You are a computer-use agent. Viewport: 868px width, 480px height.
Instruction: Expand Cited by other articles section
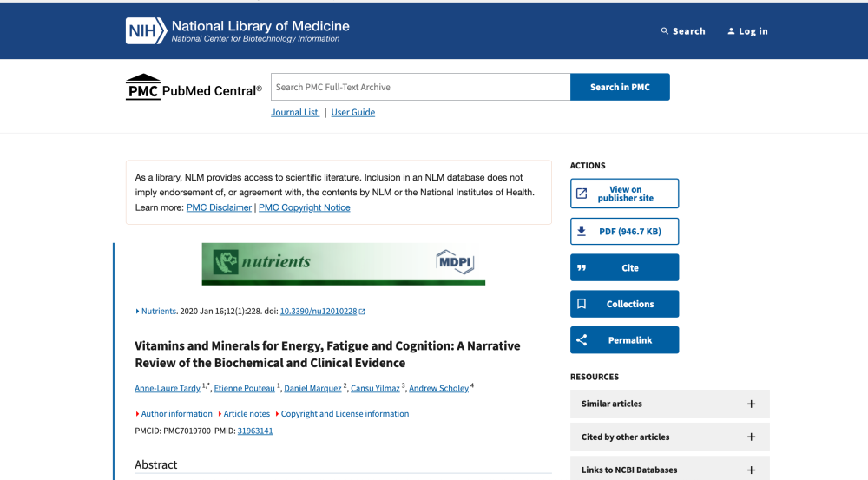[x=670, y=437]
